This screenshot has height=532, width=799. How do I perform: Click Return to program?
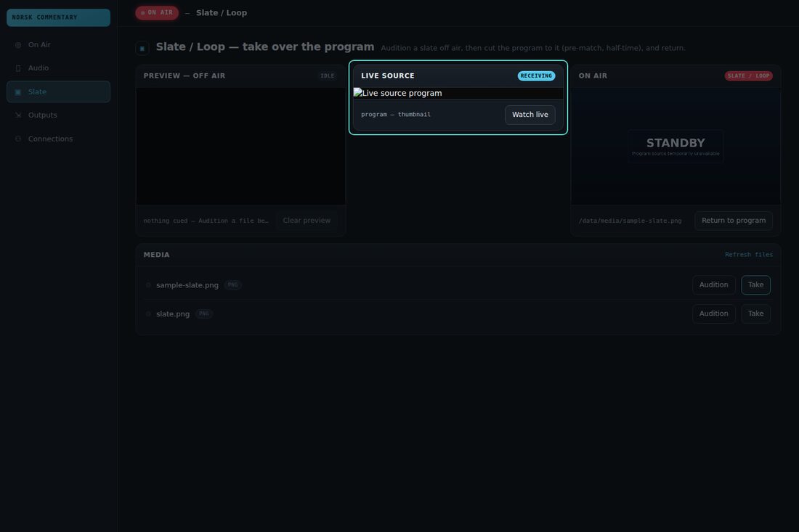pos(734,221)
